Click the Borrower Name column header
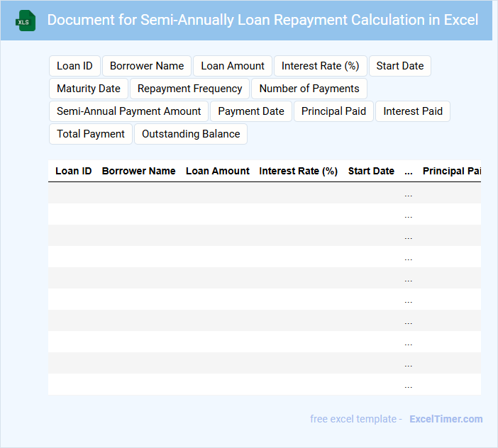 (138, 171)
